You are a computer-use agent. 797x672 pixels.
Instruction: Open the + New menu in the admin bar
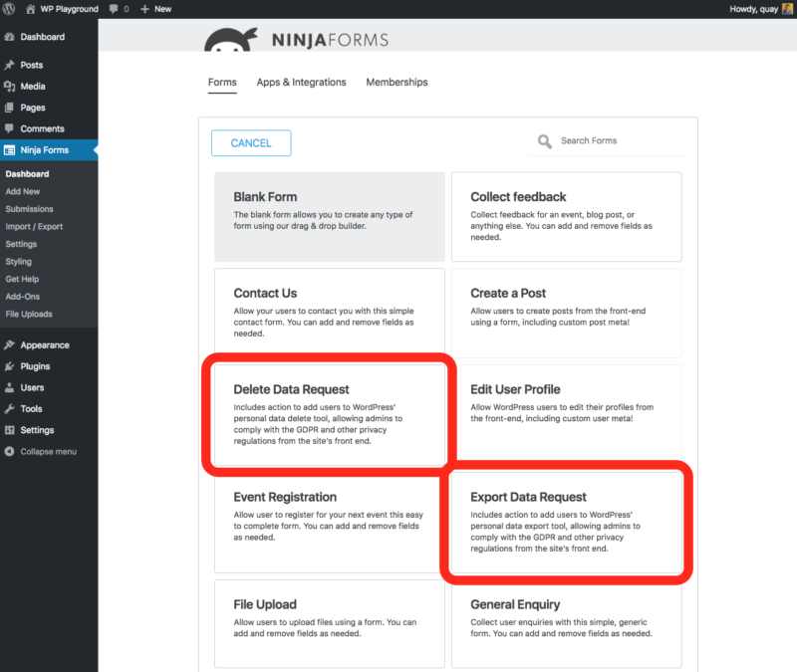(x=155, y=9)
